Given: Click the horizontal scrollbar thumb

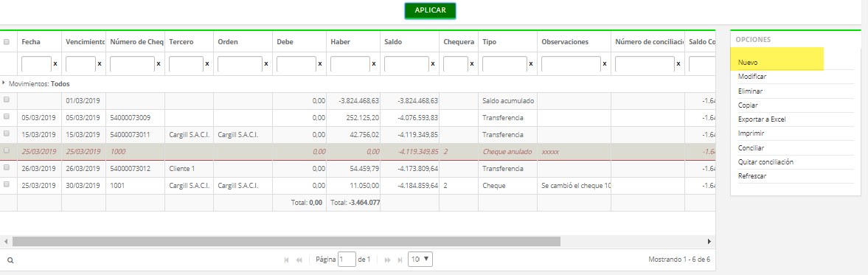Looking at the screenshot, I should click(286, 242).
